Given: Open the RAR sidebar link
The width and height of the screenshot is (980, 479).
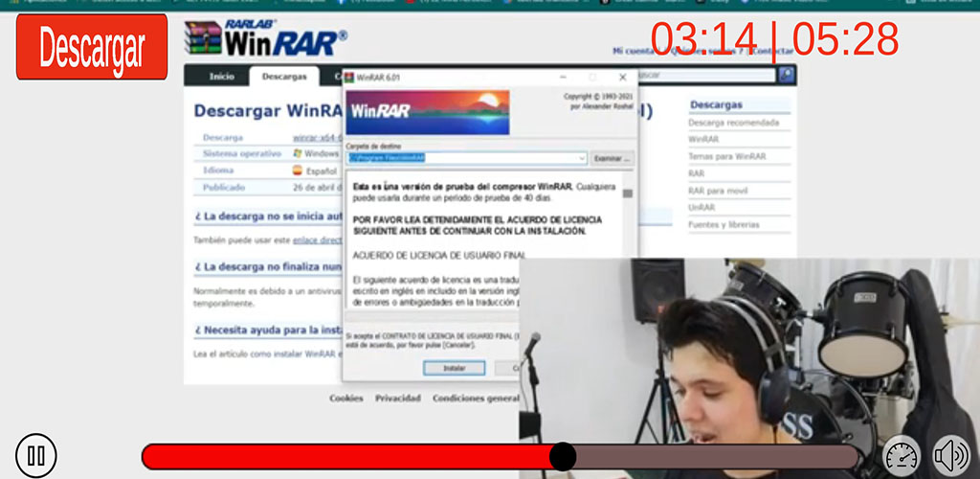Looking at the screenshot, I should pyautogui.click(x=697, y=173).
